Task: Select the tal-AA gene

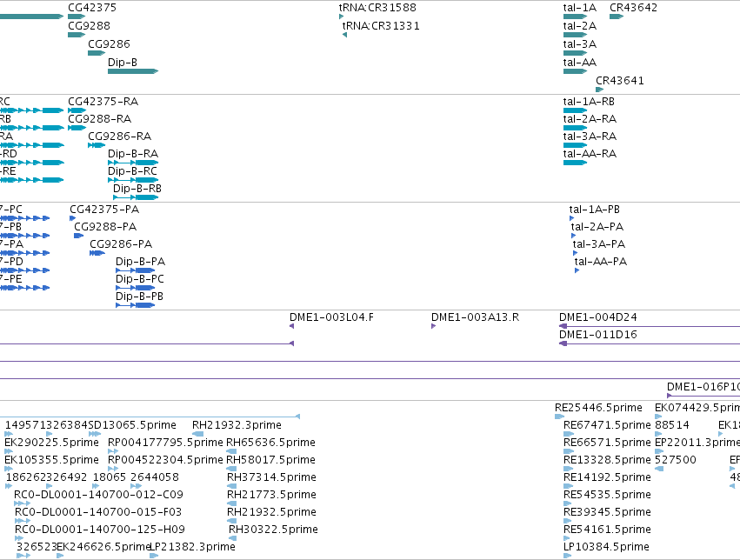Action: click(575, 71)
